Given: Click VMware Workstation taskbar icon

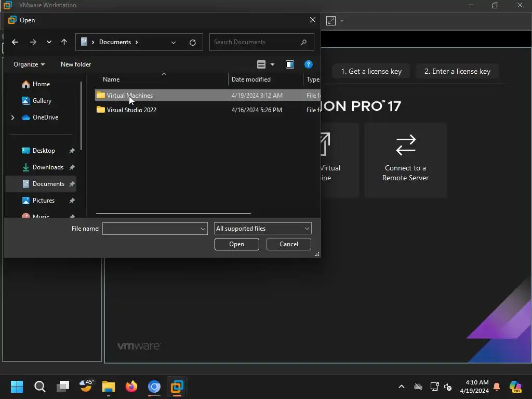Looking at the screenshot, I should pyautogui.click(x=177, y=387).
